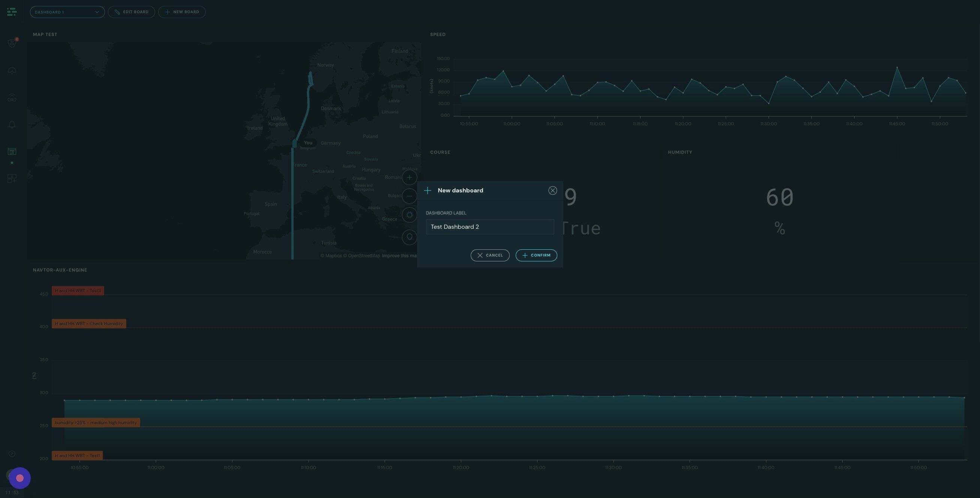Open the alarm bell notifications icon

(12, 125)
